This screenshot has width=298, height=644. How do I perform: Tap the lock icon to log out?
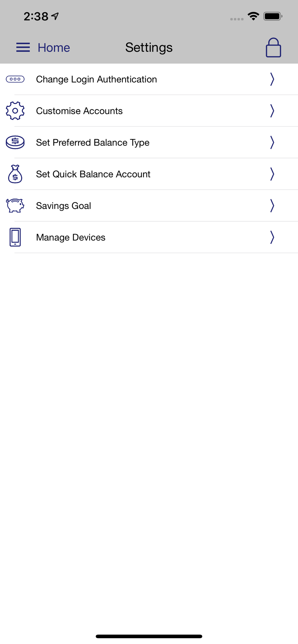[273, 48]
